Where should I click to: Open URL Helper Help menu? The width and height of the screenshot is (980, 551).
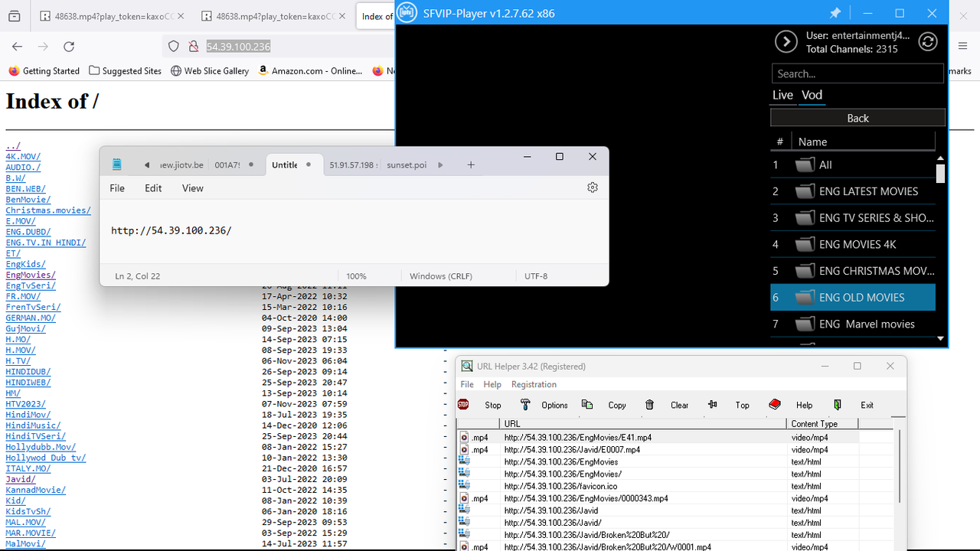(x=492, y=384)
